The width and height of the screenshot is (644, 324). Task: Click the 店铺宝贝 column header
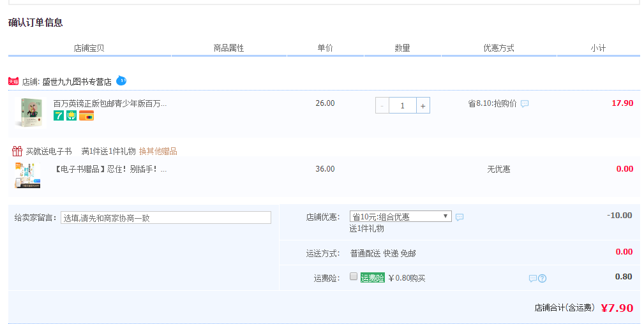89,48
